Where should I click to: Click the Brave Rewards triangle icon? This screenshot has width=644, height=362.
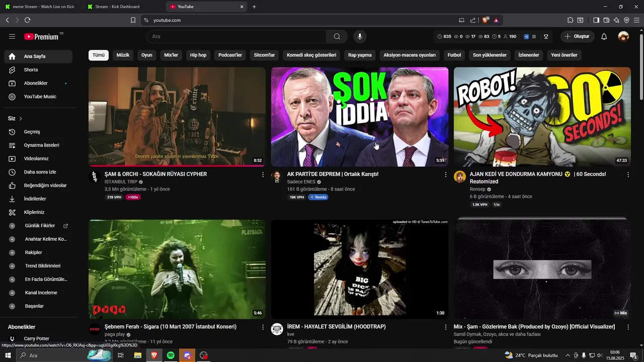[x=496, y=20]
